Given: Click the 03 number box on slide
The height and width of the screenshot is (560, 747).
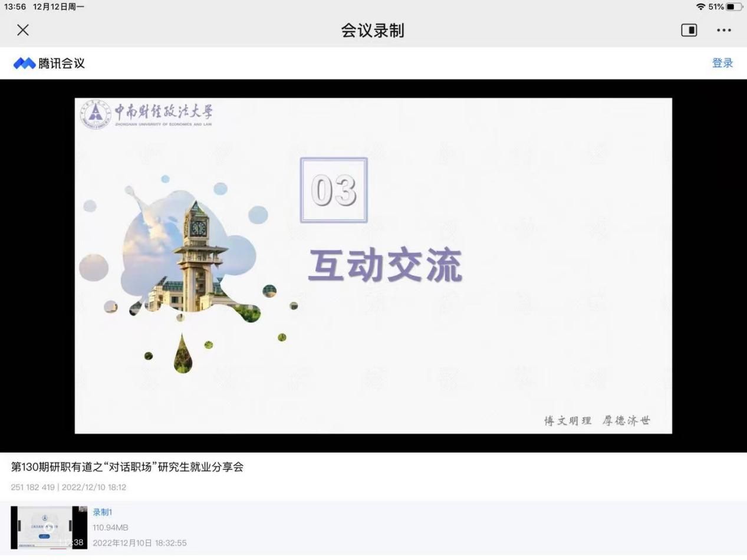Looking at the screenshot, I should (x=334, y=190).
